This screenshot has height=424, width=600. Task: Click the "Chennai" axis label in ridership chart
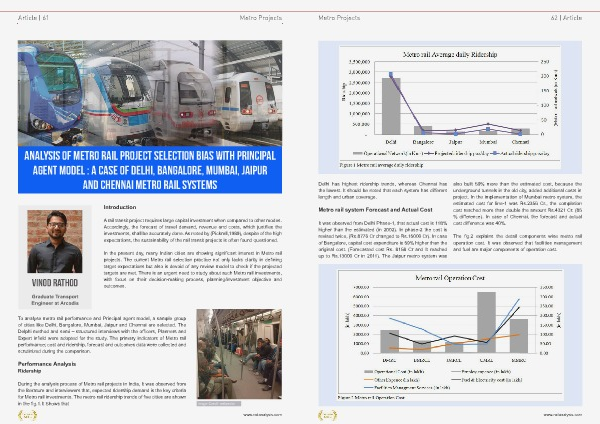pyautogui.click(x=520, y=142)
